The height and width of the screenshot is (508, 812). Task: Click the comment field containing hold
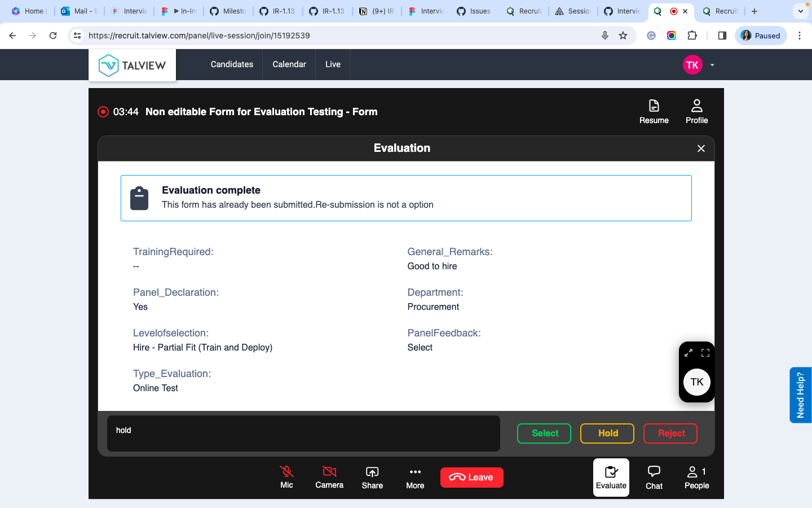[303, 433]
